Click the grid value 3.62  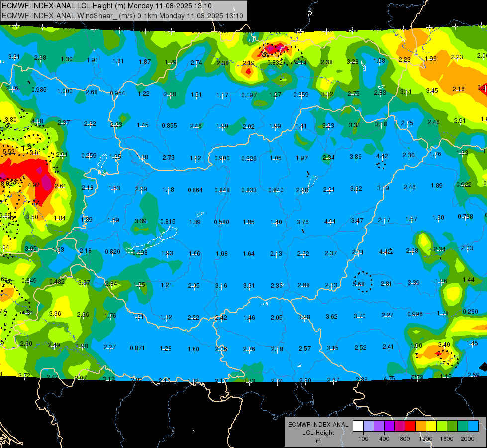[332, 317]
